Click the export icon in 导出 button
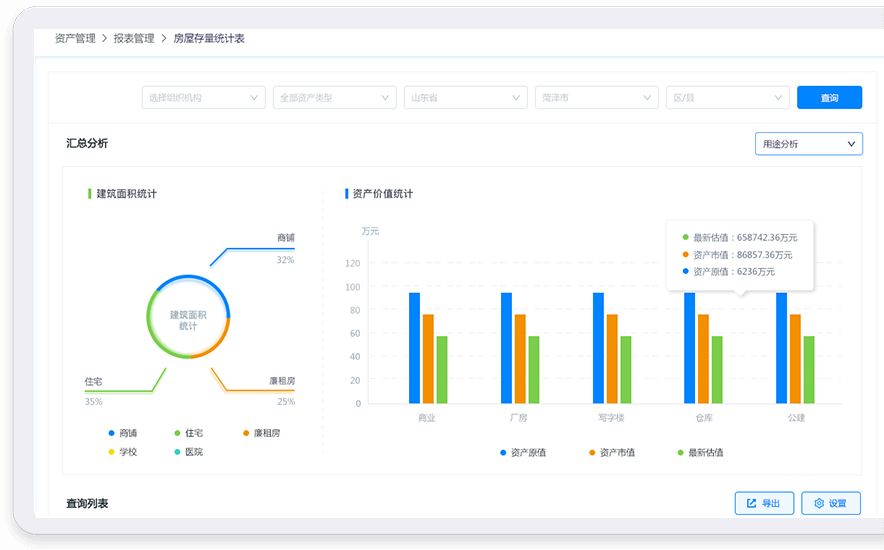884x550 pixels. tap(749, 503)
